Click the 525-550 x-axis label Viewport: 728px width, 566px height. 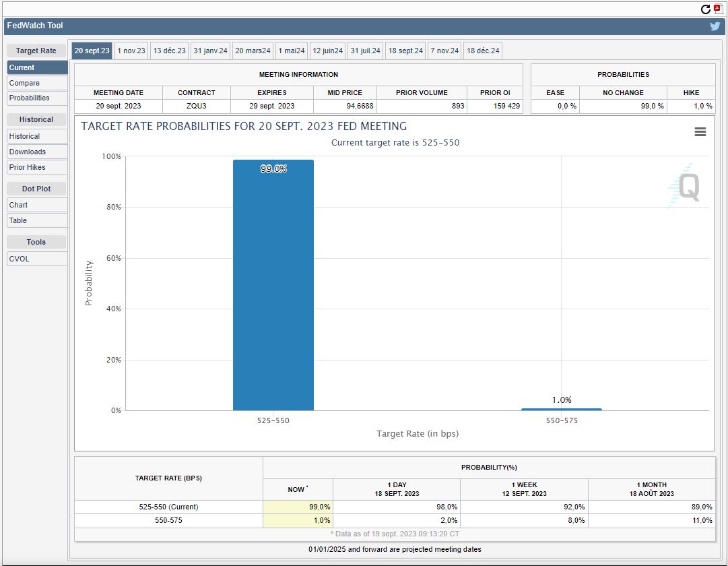[273, 420]
